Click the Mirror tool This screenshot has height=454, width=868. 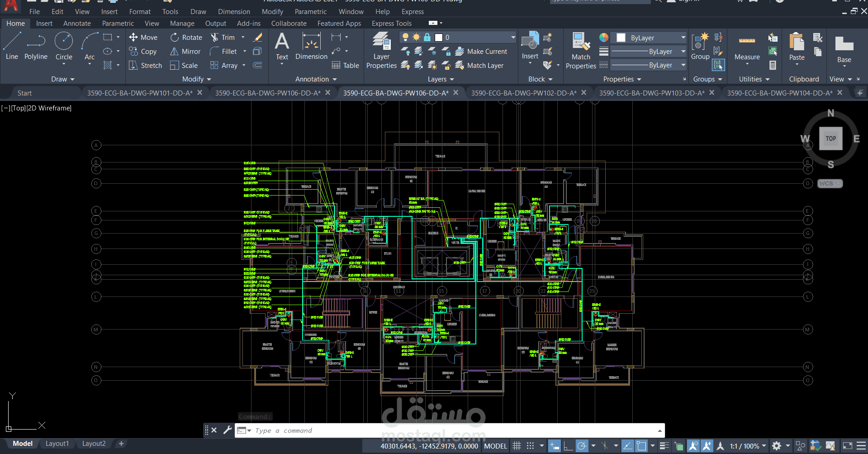point(185,52)
